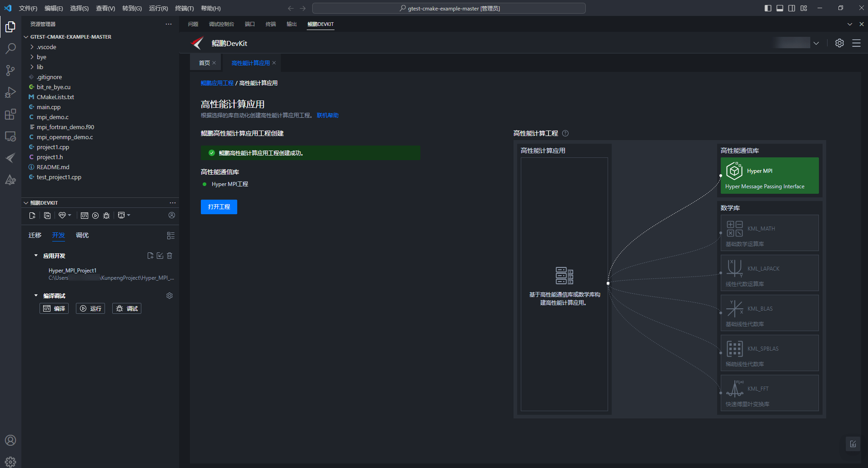Click the 调试 button
Viewport: 868px width, 468px height.
coord(127,308)
